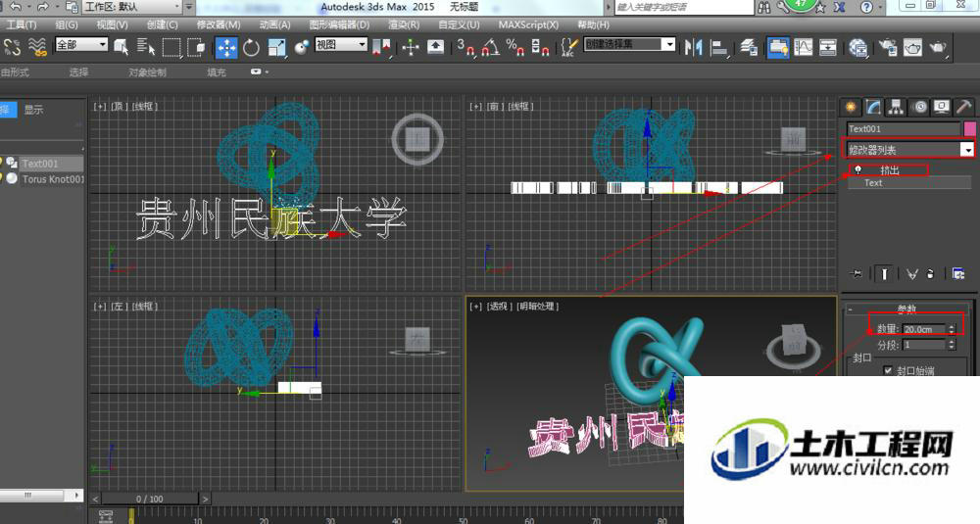Click the 数量 spinner arrows
Viewport: 980px width, 524px height.
(952, 329)
